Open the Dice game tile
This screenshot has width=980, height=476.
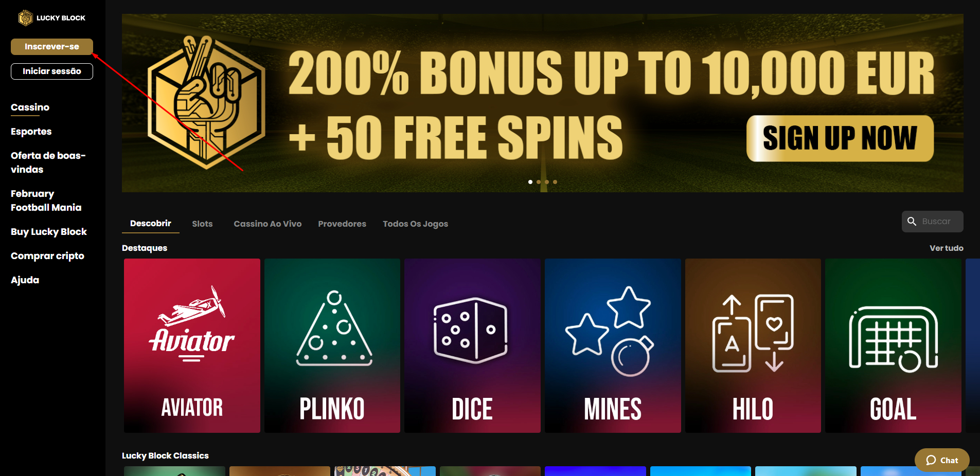(x=472, y=345)
